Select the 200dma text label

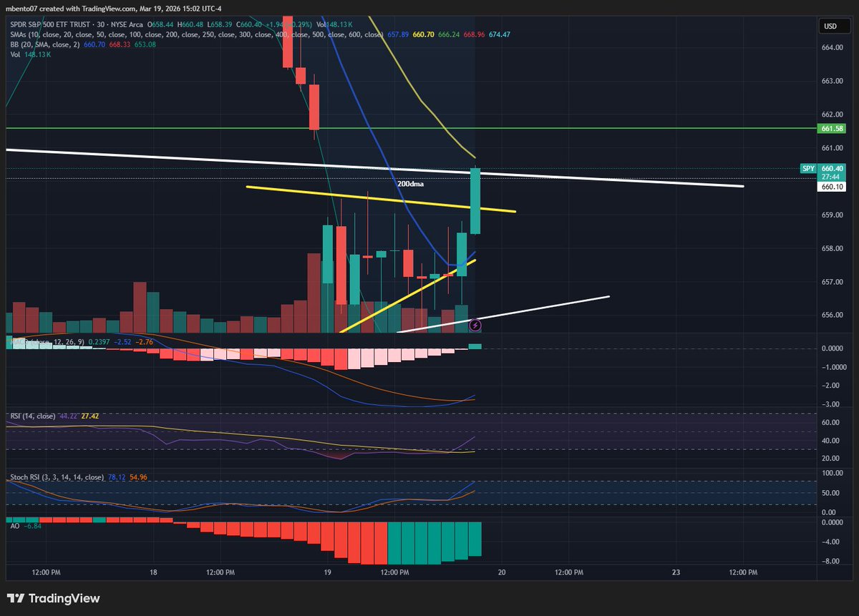pos(410,184)
